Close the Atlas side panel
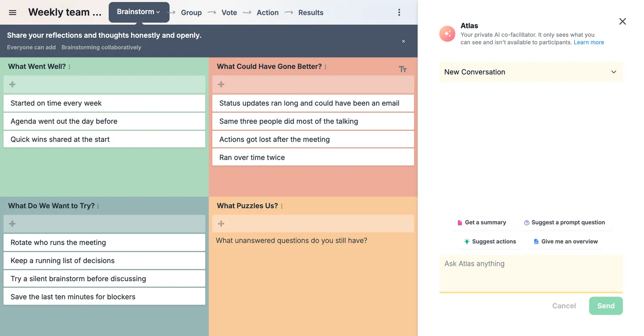 tap(623, 21)
